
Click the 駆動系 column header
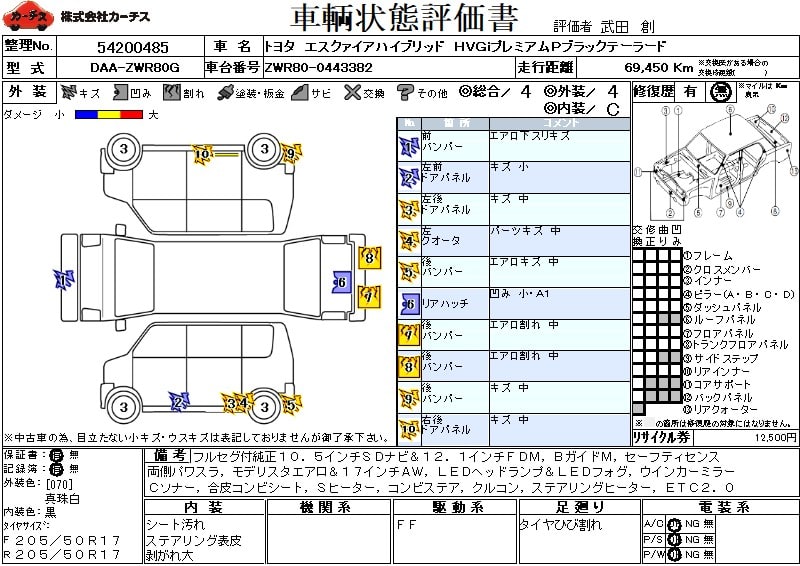(x=455, y=507)
